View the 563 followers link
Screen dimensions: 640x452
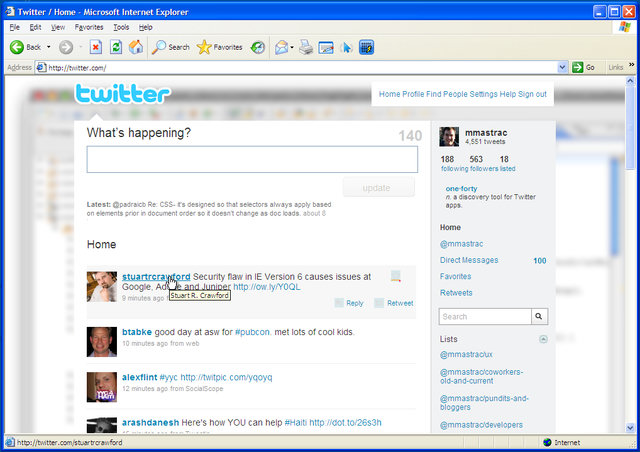coord(484,169)
